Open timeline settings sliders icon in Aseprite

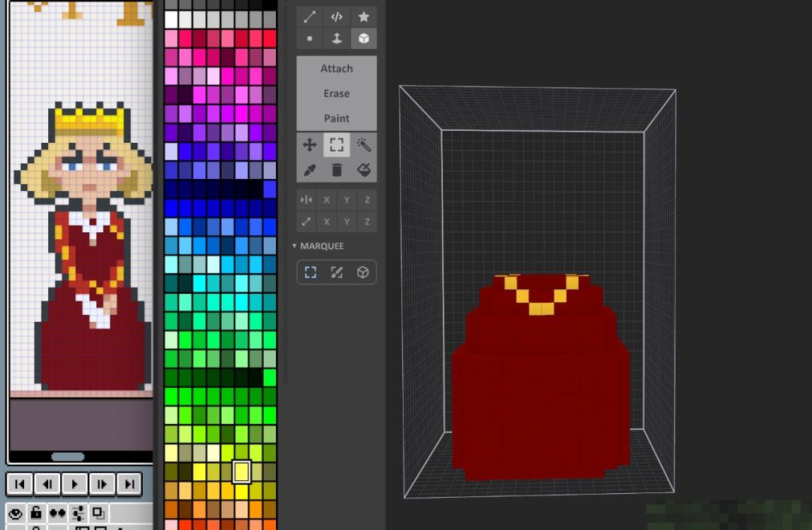pos(78,513)
